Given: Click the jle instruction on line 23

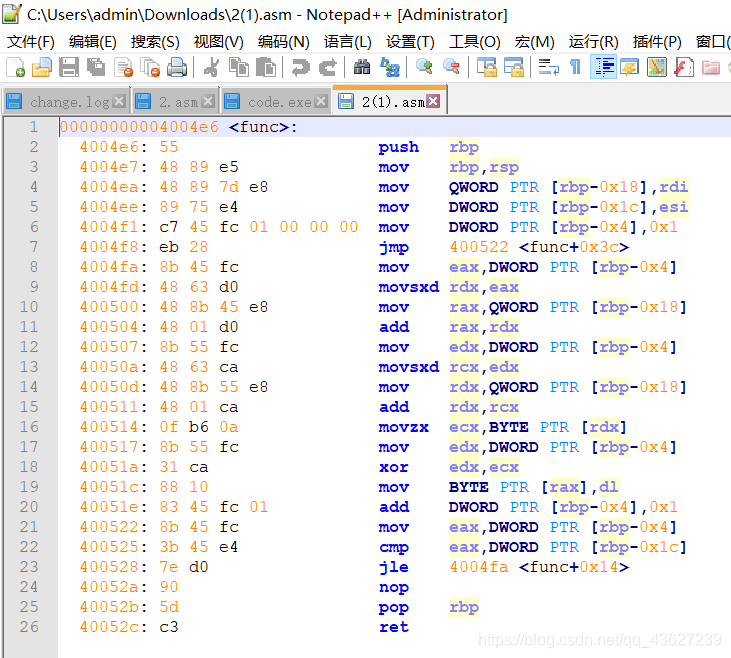Looking at the screenshot, I should coord(394,567).
